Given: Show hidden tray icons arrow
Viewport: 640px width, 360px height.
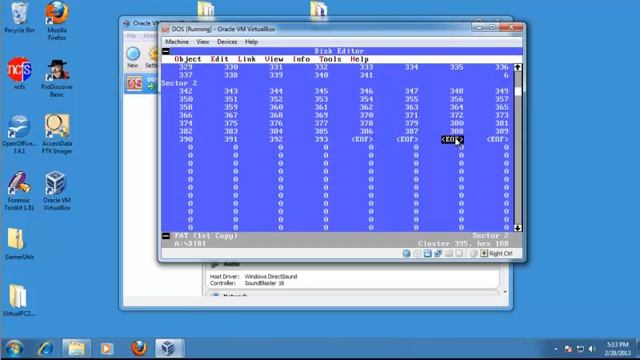Looking at the screenshot, I should pyautogui.click(x=556, y=349).
